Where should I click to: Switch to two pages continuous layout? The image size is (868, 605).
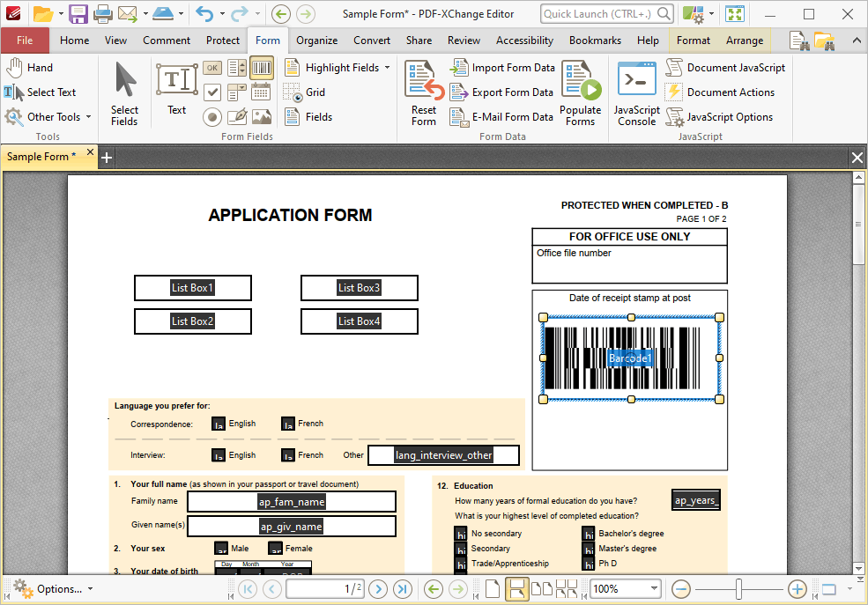point(567,589)
